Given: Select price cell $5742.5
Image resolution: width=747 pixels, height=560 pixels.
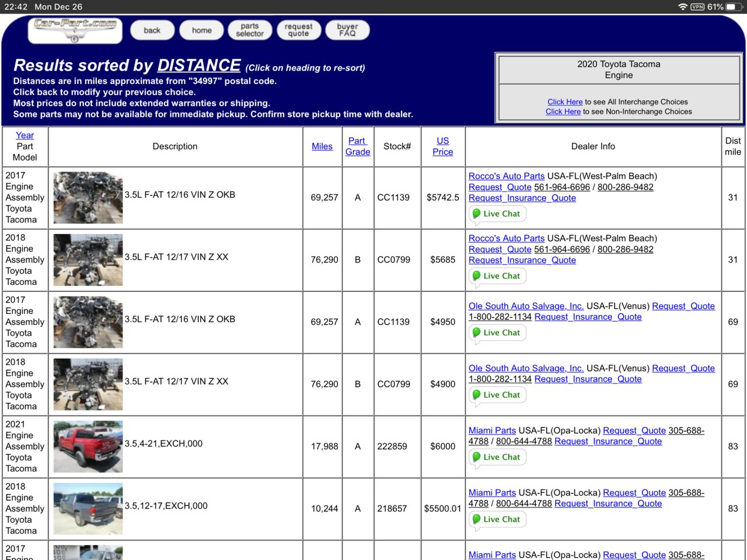Looking at the screenshot, I should (x=443, y=198).
